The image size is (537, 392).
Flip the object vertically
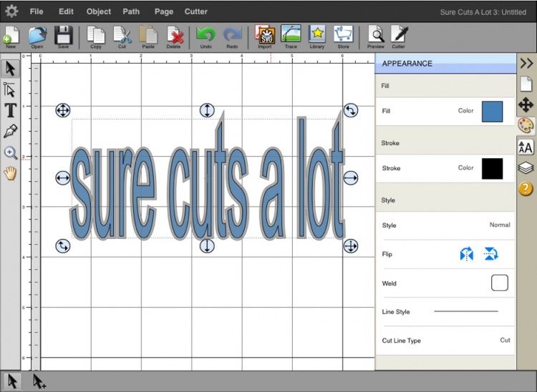pyautogui.click(x=490, y=254)
